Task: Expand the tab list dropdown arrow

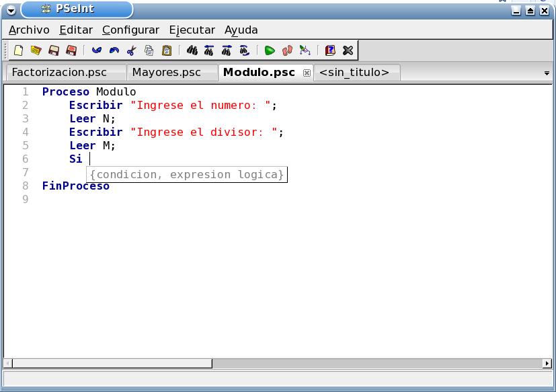Action: click(x=547, y=73)
